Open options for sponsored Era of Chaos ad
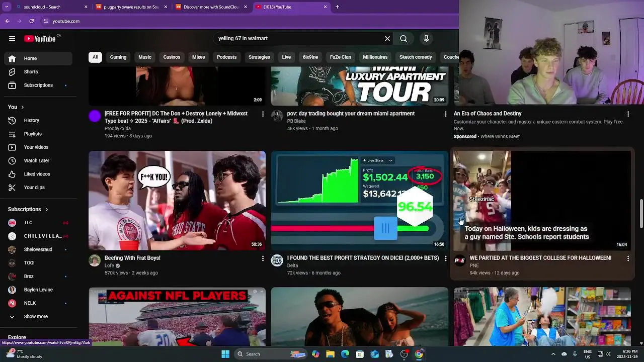 pyautogui.click(x=628, y=114)
